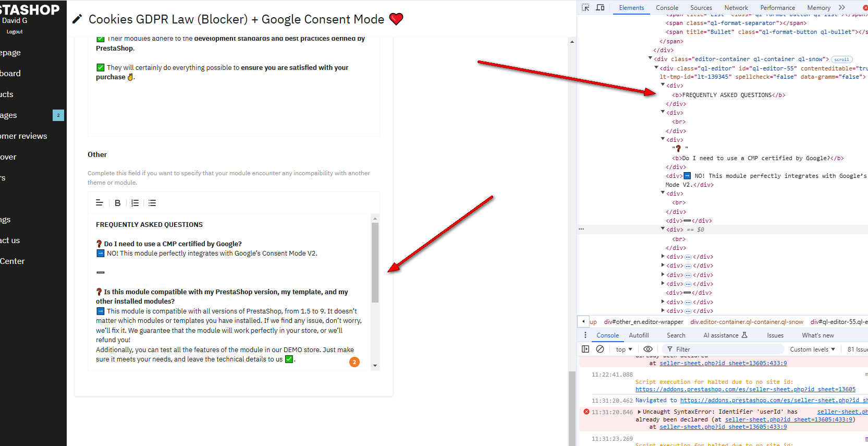Click the editor scrollbar down arrow
Viewport: 868px width, 446px height.
coord(375,366)
